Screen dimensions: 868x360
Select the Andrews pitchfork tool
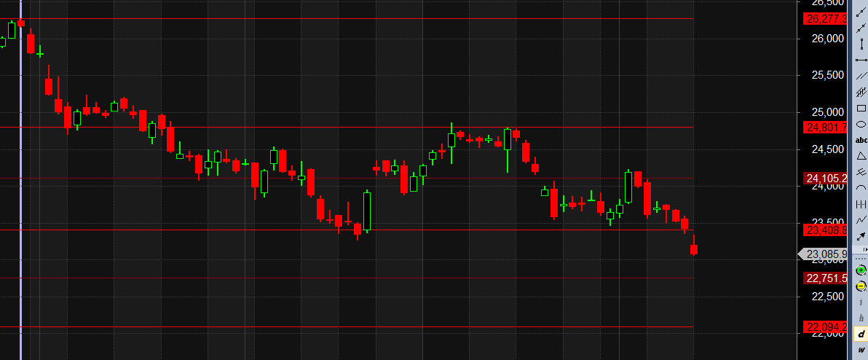pyautogui.click(x=861, y=172)
